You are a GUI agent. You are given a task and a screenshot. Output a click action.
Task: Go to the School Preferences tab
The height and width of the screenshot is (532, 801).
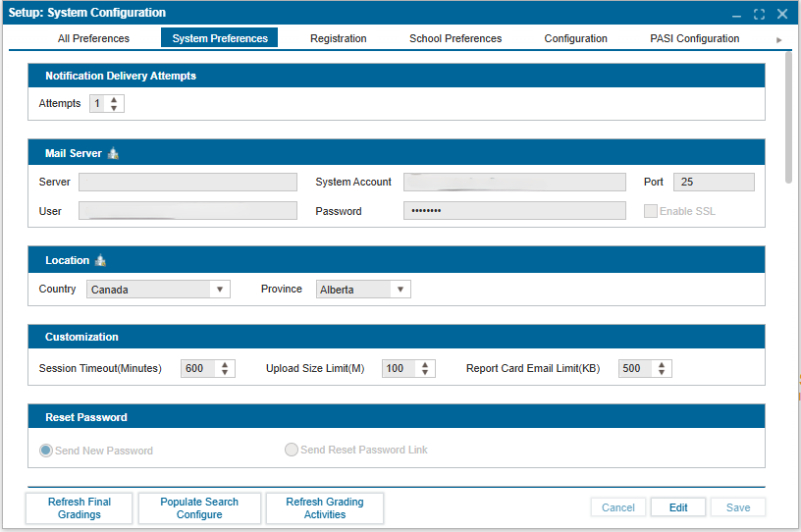[x=455, y=39]
